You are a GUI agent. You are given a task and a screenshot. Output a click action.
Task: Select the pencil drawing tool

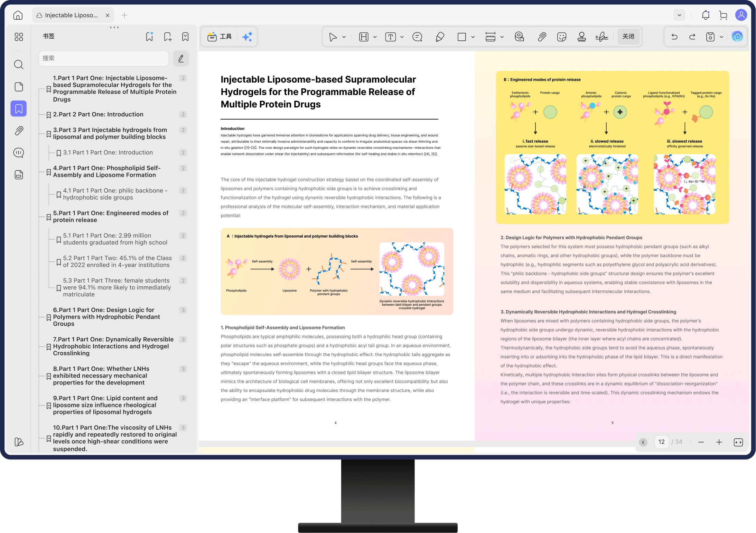(440, 37)
